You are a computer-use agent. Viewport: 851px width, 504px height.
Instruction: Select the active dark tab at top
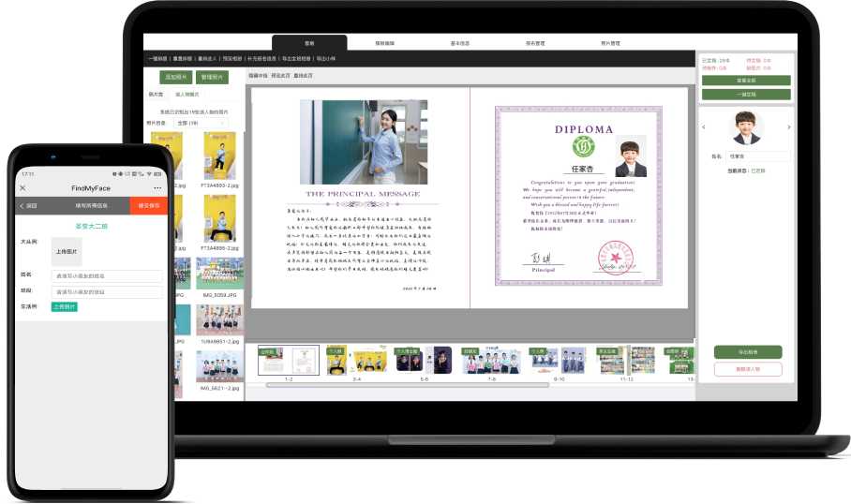309,43
